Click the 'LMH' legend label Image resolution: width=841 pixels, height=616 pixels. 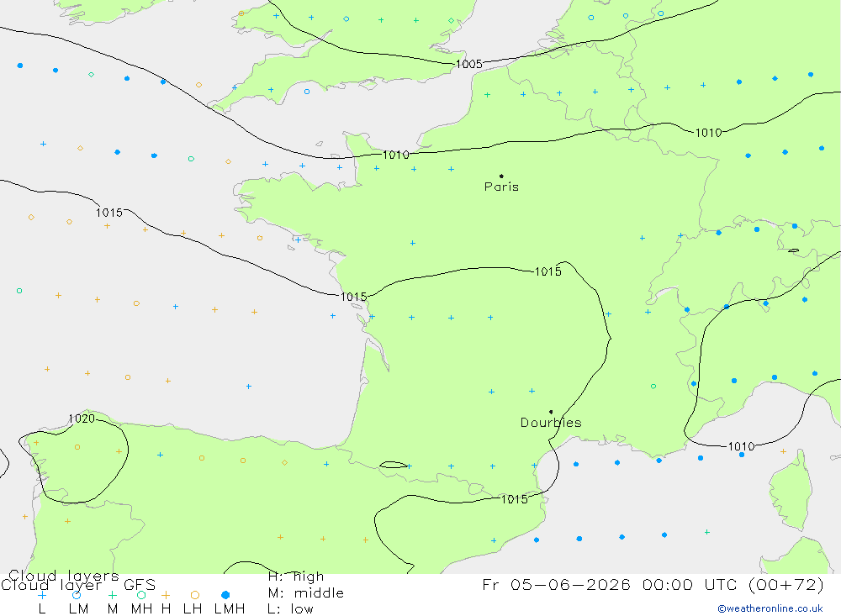coord(230,609)
